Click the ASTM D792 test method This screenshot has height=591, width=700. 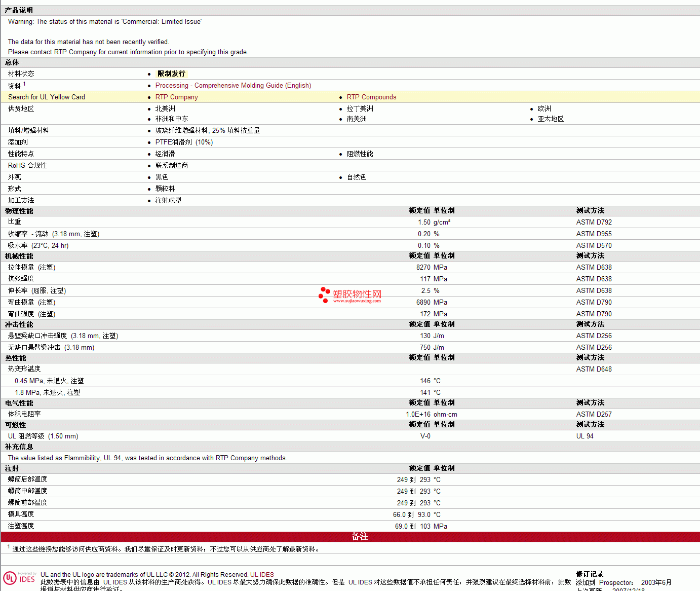click(594, 223)
